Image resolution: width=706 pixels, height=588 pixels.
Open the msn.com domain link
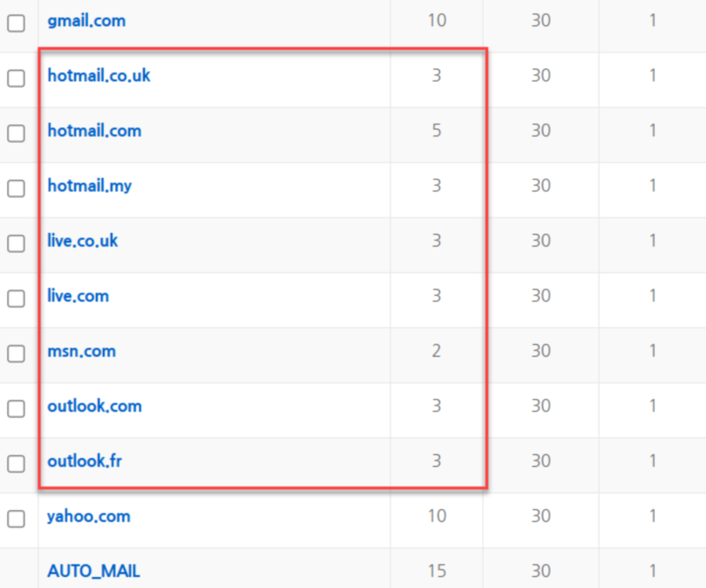[82, 351]
